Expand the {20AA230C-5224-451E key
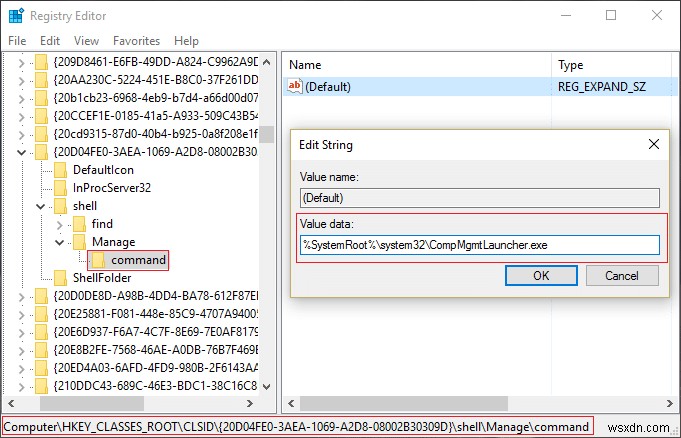The image size is (681, 438). click(21, 81)
